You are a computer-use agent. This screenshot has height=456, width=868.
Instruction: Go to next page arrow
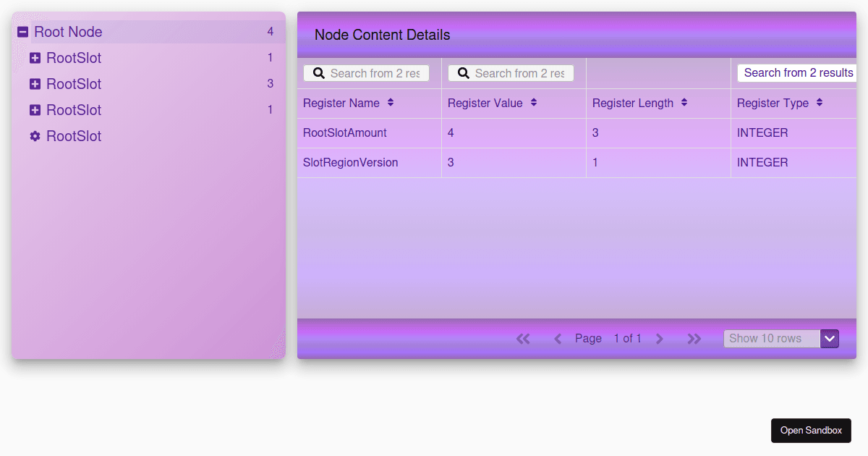coord(659,339)
